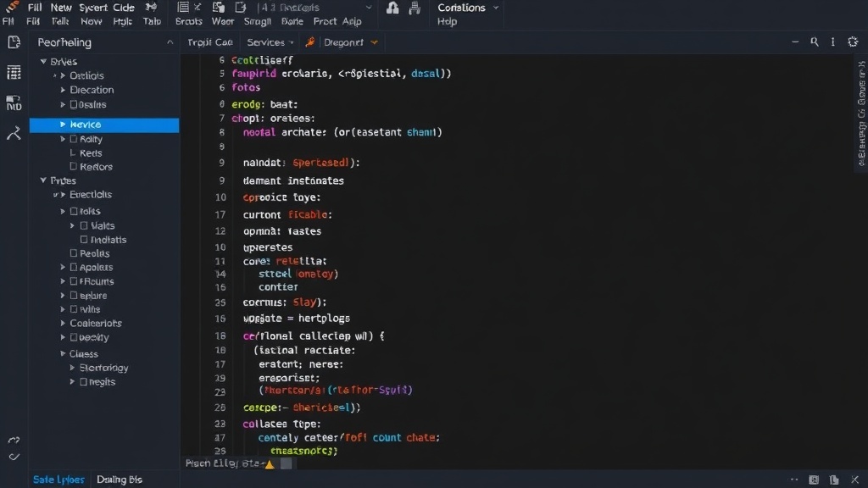
Task: Collapse the Peorheling panel chevron
Action: coord(170,42)
